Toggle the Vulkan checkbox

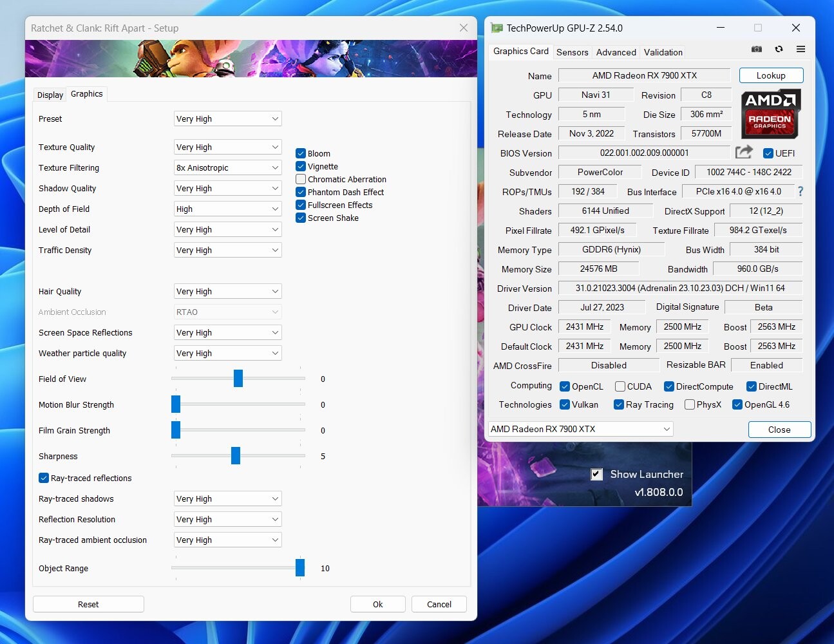point(565,404)
